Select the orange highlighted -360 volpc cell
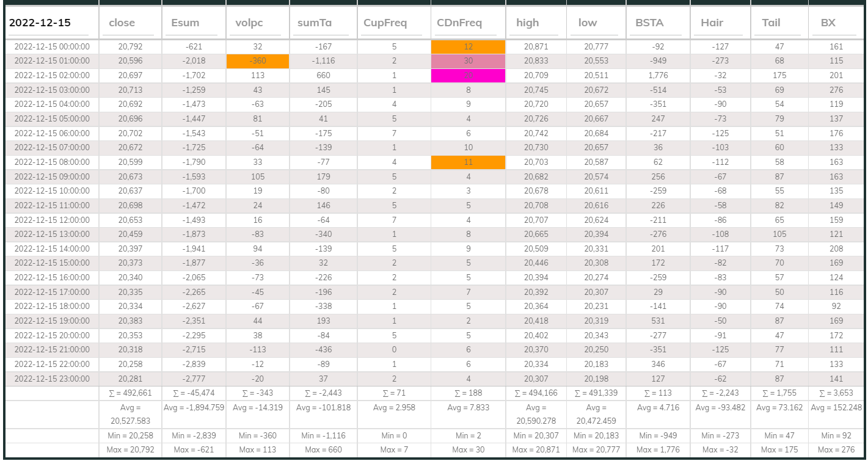Screen dimensions: 868x461 256,61
